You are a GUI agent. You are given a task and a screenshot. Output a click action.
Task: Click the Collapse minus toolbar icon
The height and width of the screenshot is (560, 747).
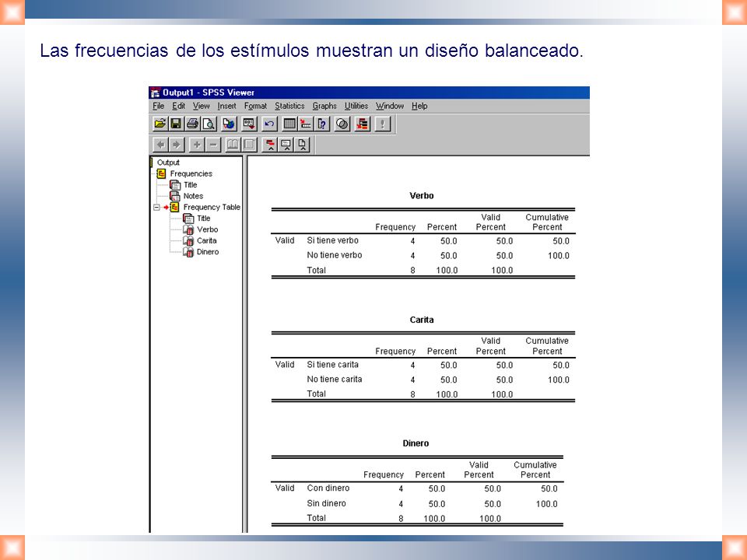(213, 145)
